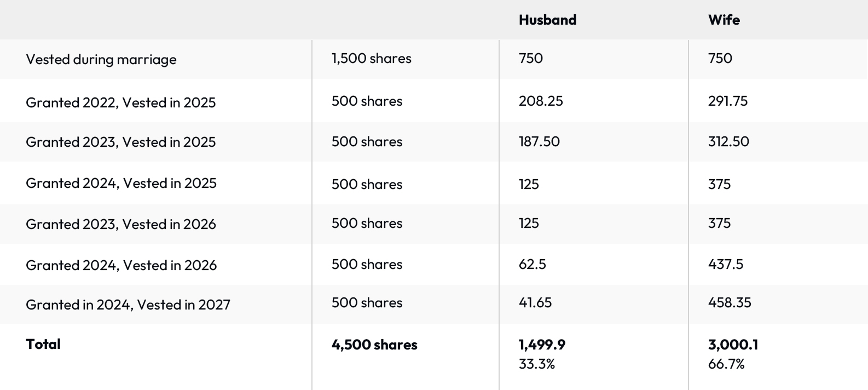
Task: Select 'Granted 2024, Vested in 2026' label
Action: tap(121, 265)
